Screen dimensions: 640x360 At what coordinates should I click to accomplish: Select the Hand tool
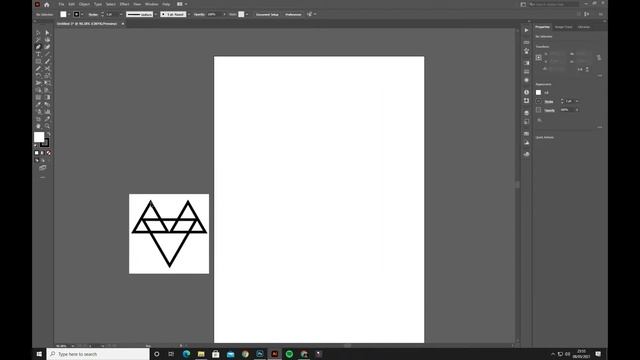coord(38,126)
